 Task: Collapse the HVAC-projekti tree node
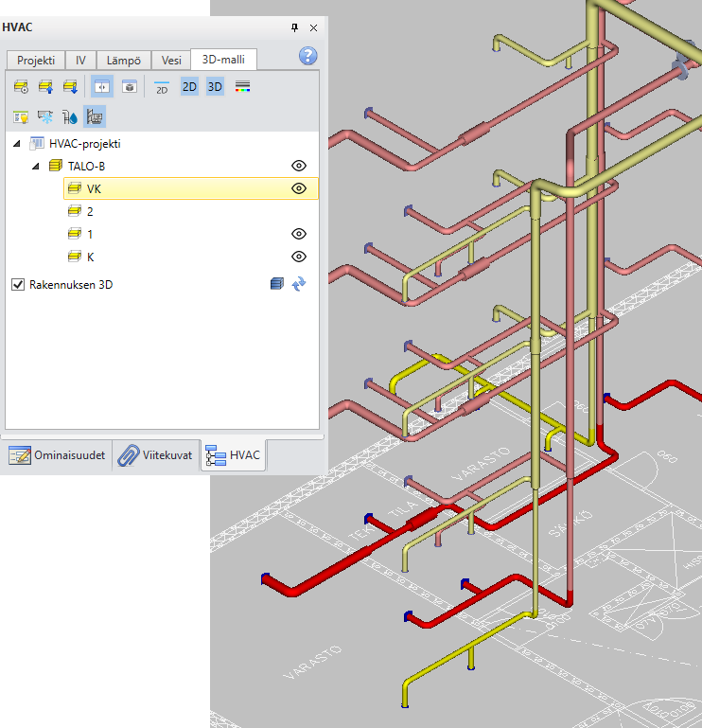(18, 143)
